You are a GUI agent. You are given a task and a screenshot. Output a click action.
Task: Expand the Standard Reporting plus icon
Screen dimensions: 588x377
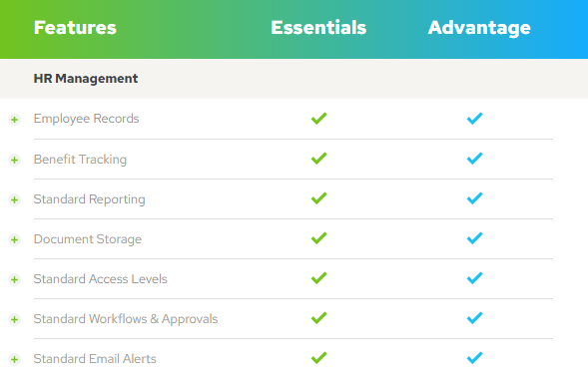pos(14,199)
